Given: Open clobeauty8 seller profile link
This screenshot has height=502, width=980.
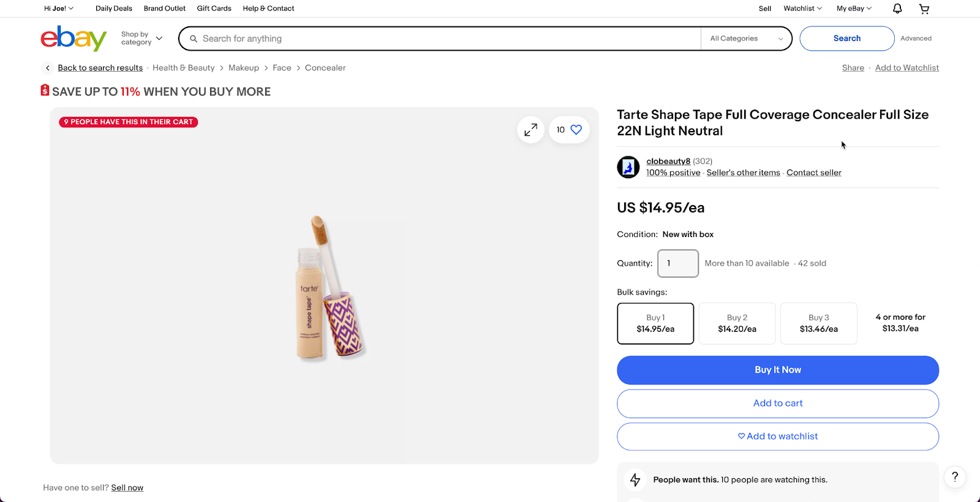Looking at the screenshot, I should click(668, 162).
